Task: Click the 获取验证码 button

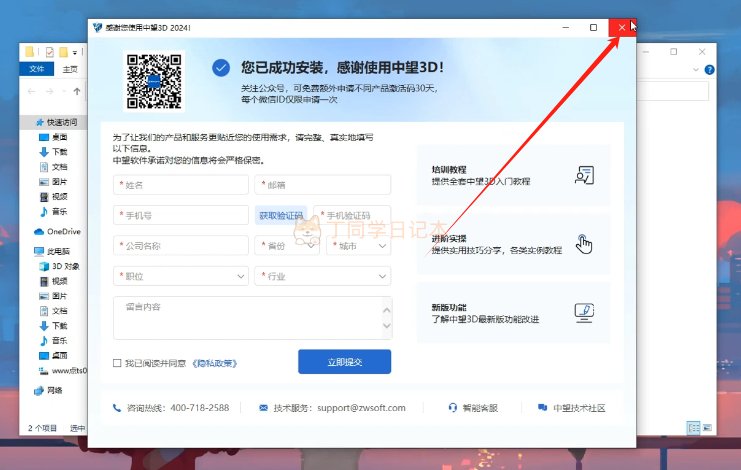Action: pos(280,215)
